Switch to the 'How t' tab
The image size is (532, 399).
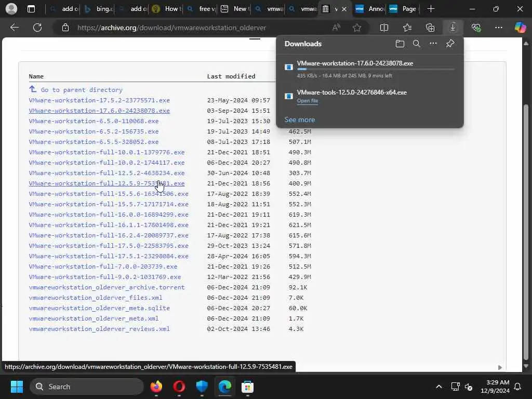tap(166, 9)
